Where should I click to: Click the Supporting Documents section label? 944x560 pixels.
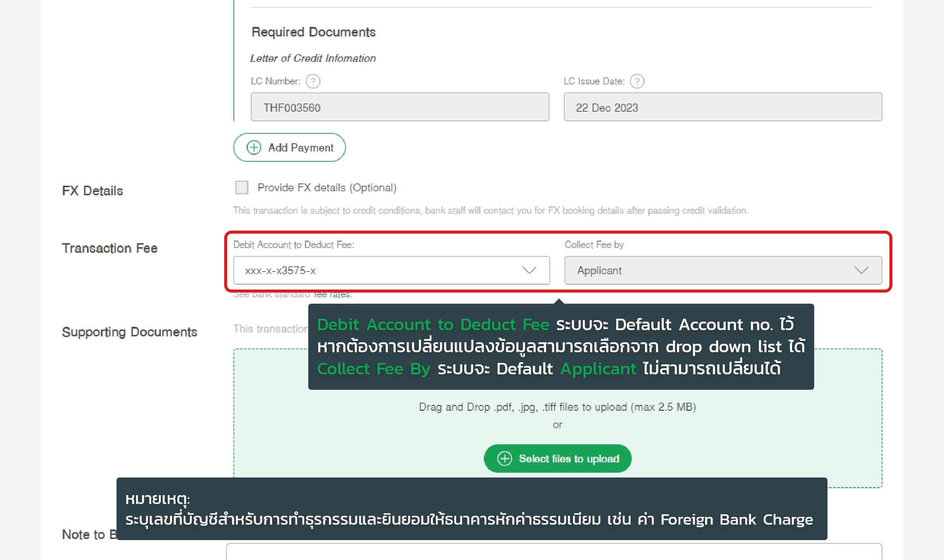(129, 332)
